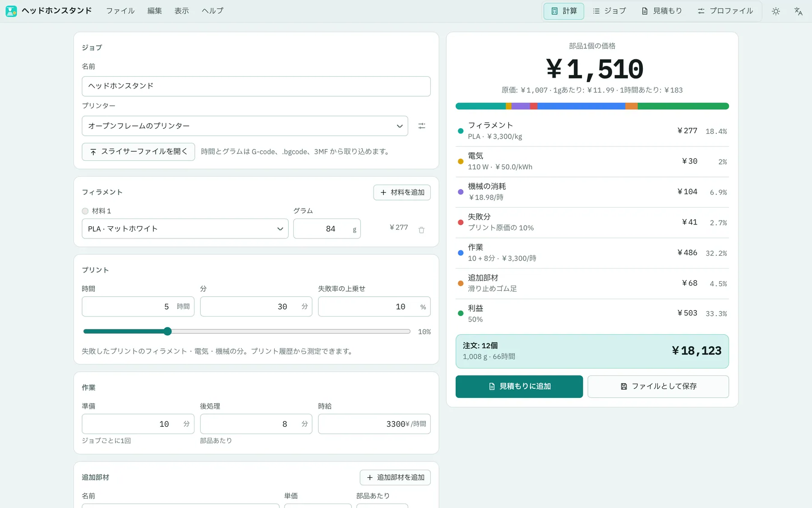
Task: Click the 注文: 12個 order summary box
Action: pos(592,351)
